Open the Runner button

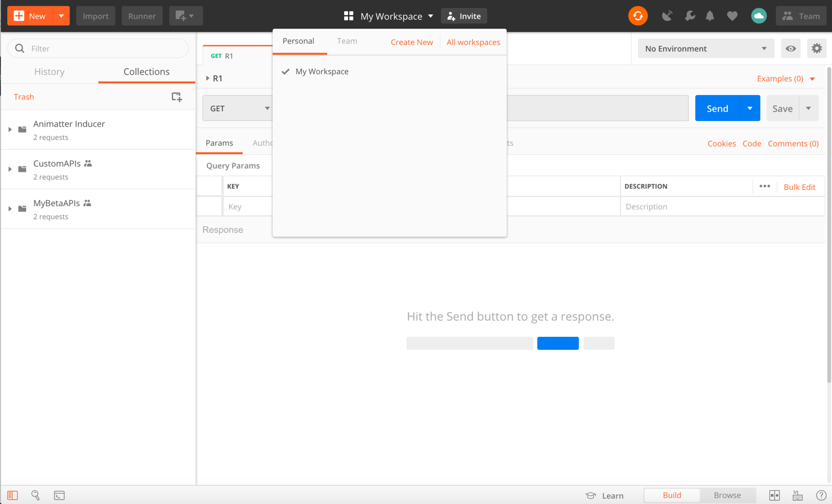coord(142,16)
